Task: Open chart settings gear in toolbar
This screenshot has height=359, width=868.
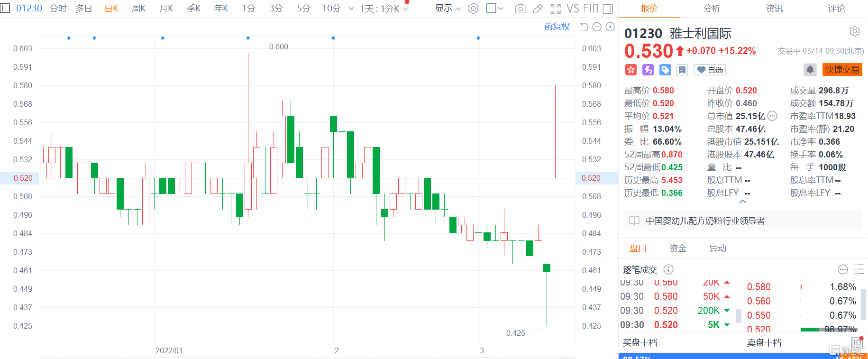Action: click(473, 9)
